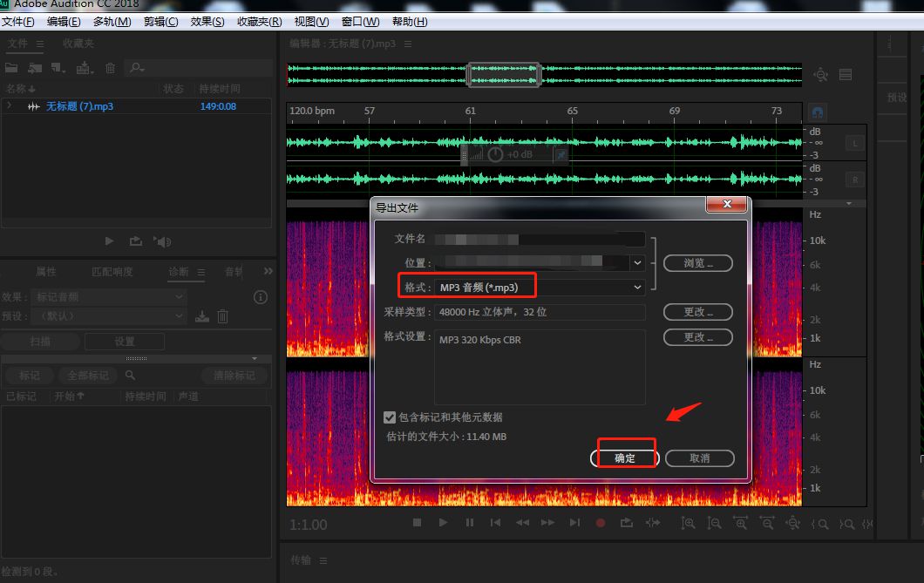Move playhead to previous with transport button
Image resolution: width=924 pixels, height=583 pixels.
[x=496, y=522]
